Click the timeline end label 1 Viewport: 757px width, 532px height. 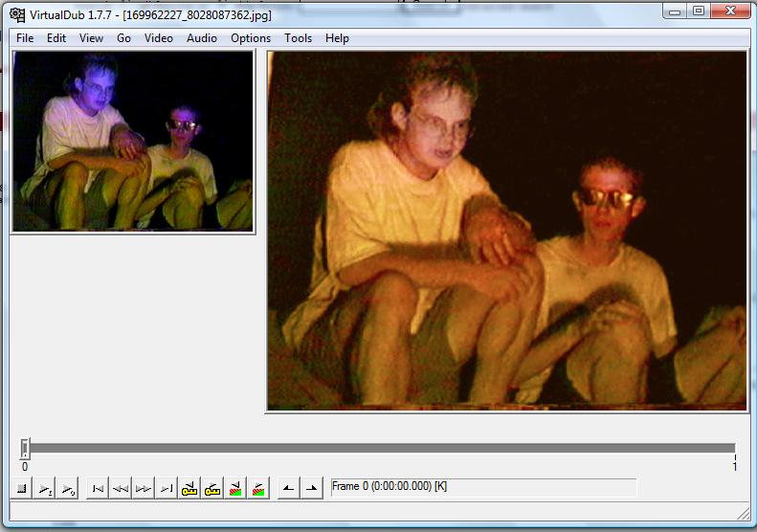coord(734,466)
